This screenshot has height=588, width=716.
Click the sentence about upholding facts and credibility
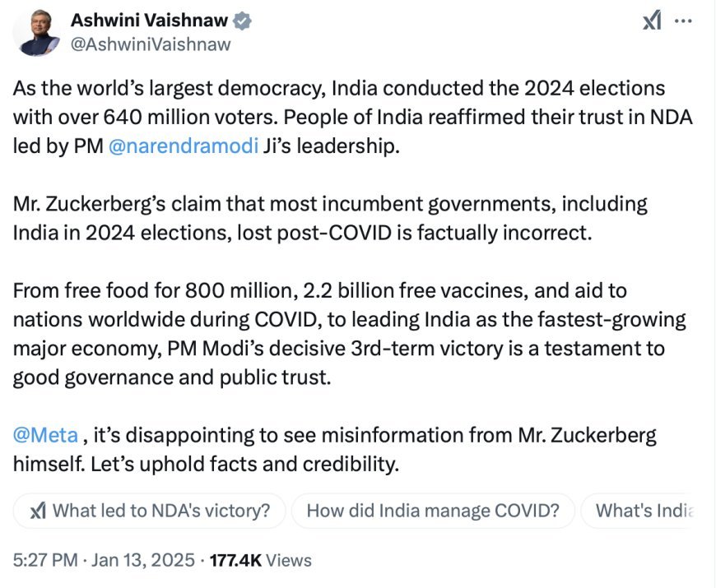[x=244, y=464]
